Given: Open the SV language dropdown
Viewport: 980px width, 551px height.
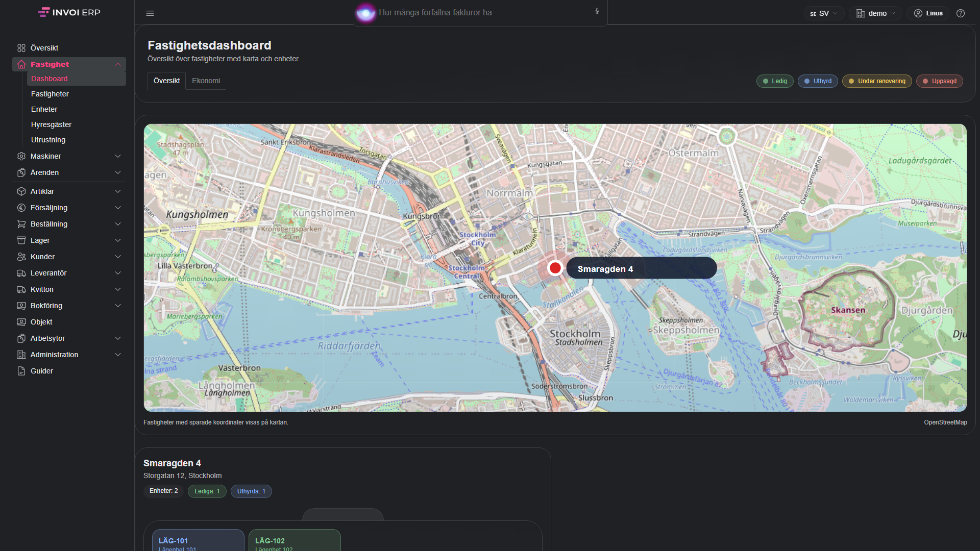Looking at the screenshot, I should tap(824, 13).
